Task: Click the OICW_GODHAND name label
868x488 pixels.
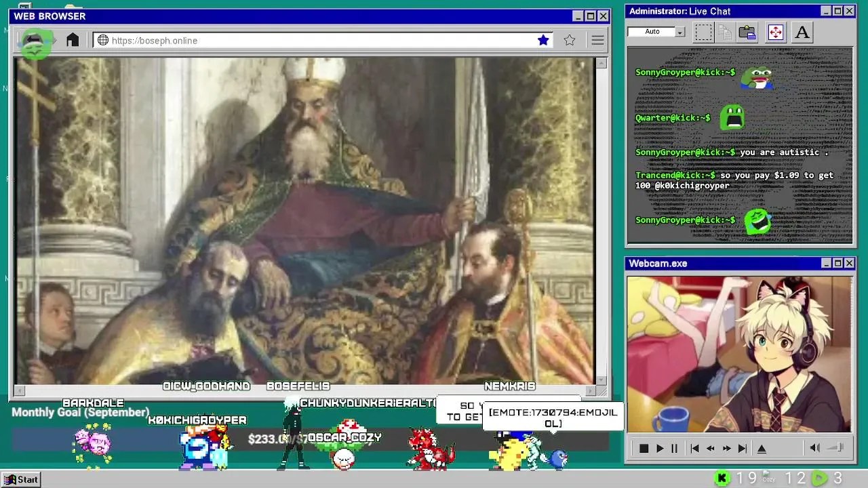Action: tap(206, 386)
